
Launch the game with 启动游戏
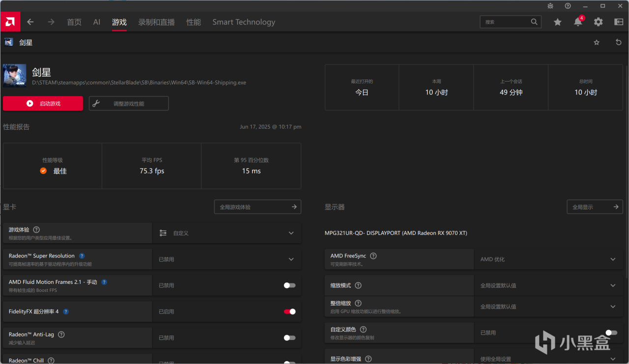point(43,104)
